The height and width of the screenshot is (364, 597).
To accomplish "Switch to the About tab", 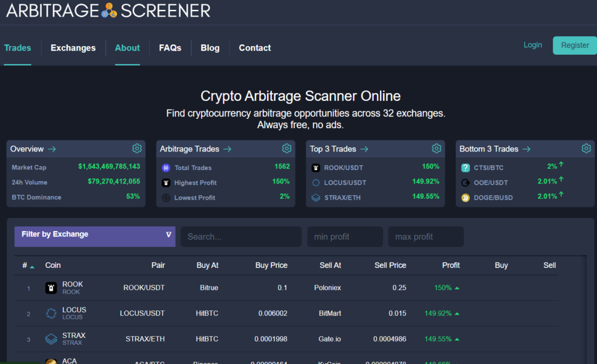I will pyautogui.click(x=127, y=48).
